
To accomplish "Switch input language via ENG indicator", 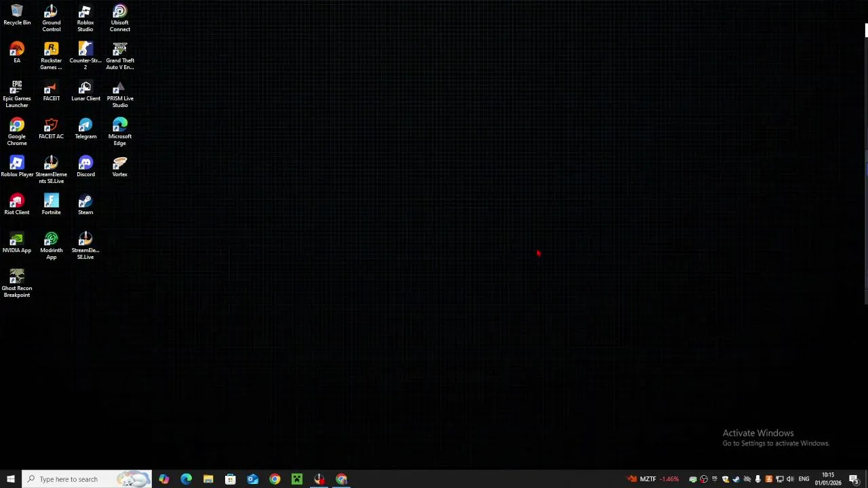I will click(x=804, y=479).
